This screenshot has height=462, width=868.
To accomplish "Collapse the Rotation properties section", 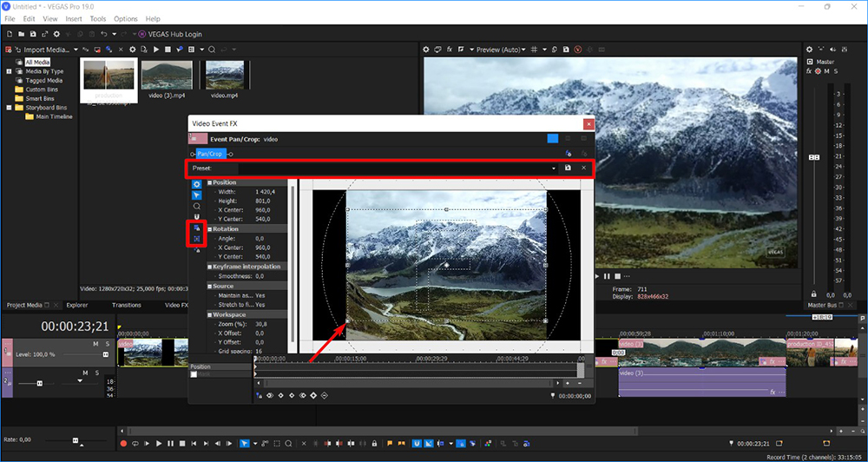I will click(x=209, y=229).
